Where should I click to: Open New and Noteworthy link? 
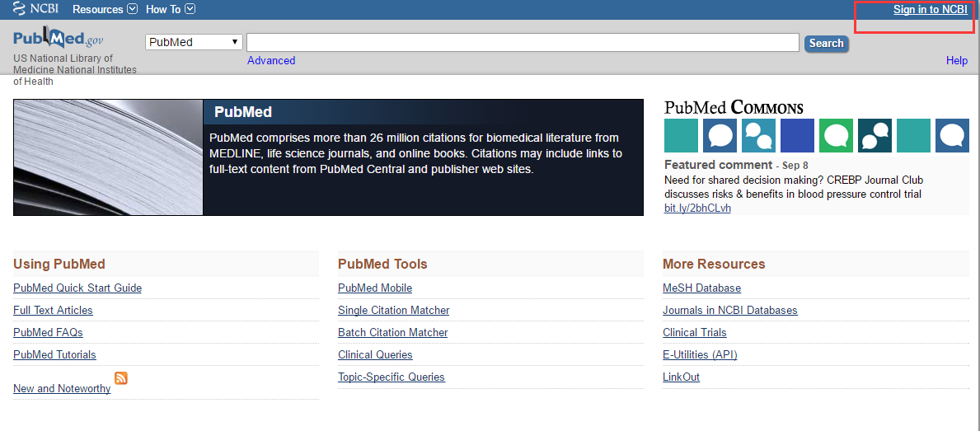tap(62, 388)
